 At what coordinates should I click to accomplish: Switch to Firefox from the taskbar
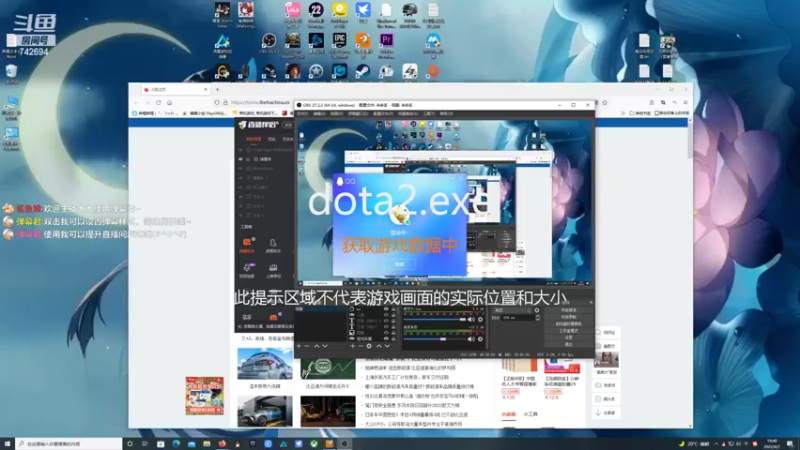click(222, 444)
